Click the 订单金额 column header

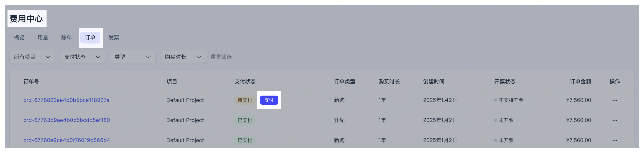[580, 81]
